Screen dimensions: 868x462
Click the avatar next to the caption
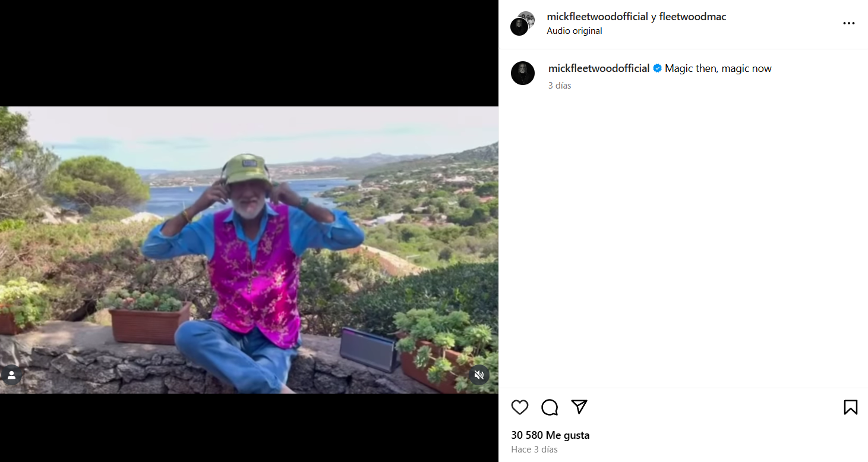pos(523,73)
